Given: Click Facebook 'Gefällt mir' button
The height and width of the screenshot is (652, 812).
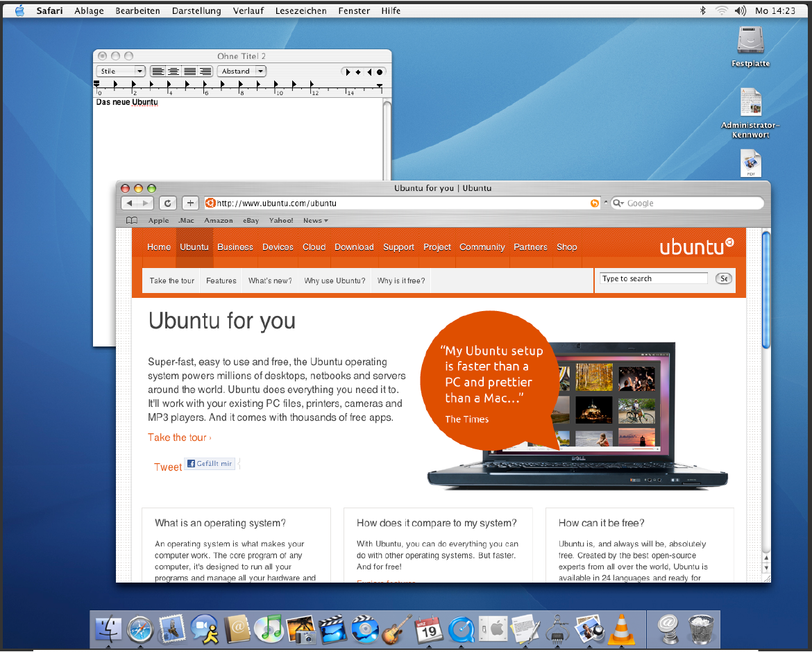Looking at the screenshot, I should point(210,463).
